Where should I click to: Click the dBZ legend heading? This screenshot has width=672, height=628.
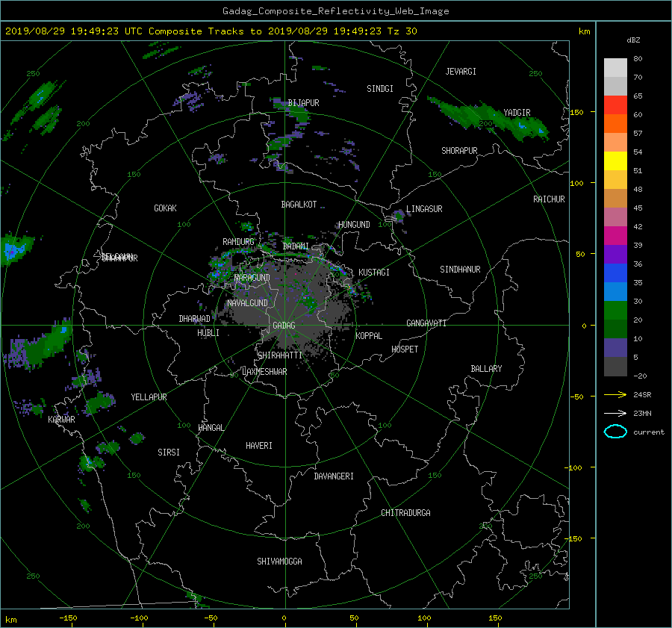pos(633,40)
